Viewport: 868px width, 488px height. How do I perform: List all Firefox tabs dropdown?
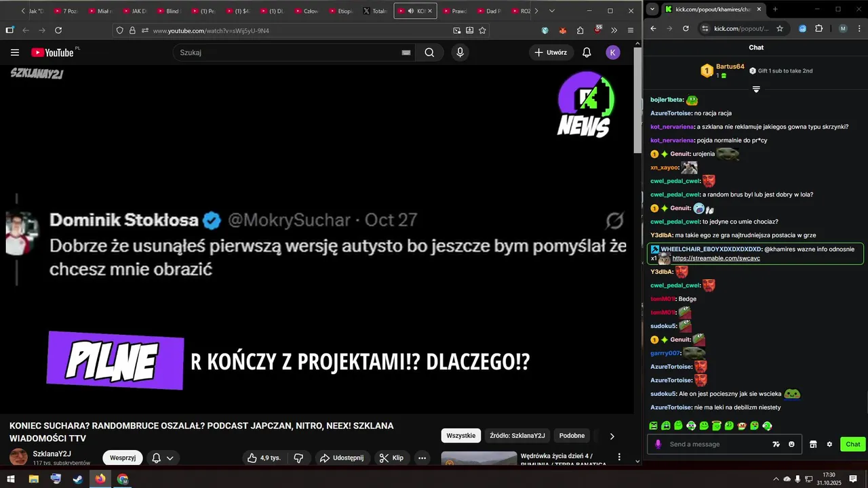(552, 11)
